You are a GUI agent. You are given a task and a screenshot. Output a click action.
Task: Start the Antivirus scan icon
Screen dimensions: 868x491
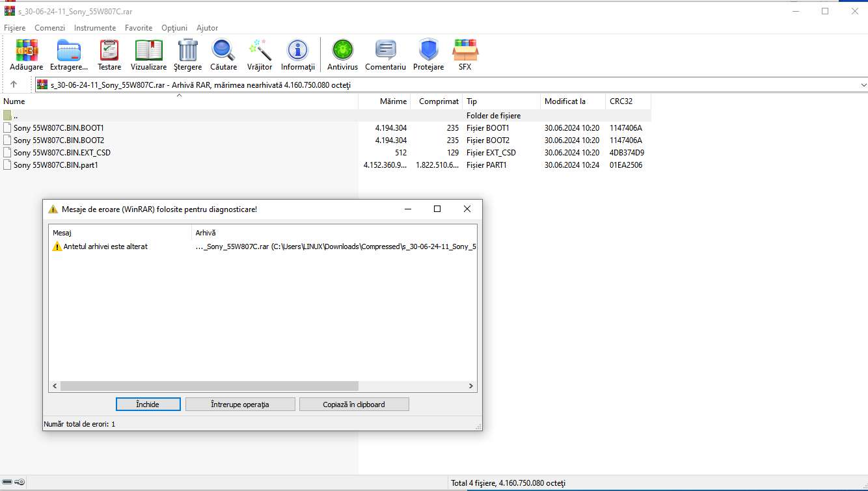[x=342, y=50]
